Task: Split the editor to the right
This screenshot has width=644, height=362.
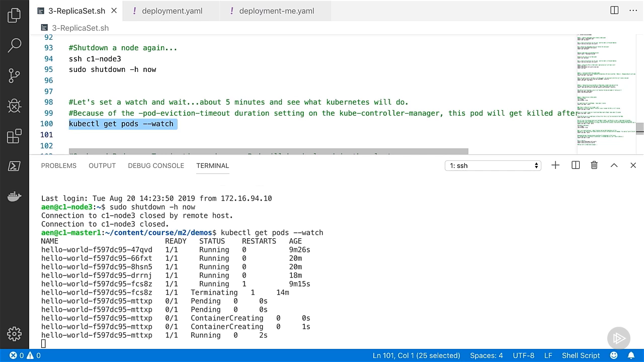Action: pos(614,11)
